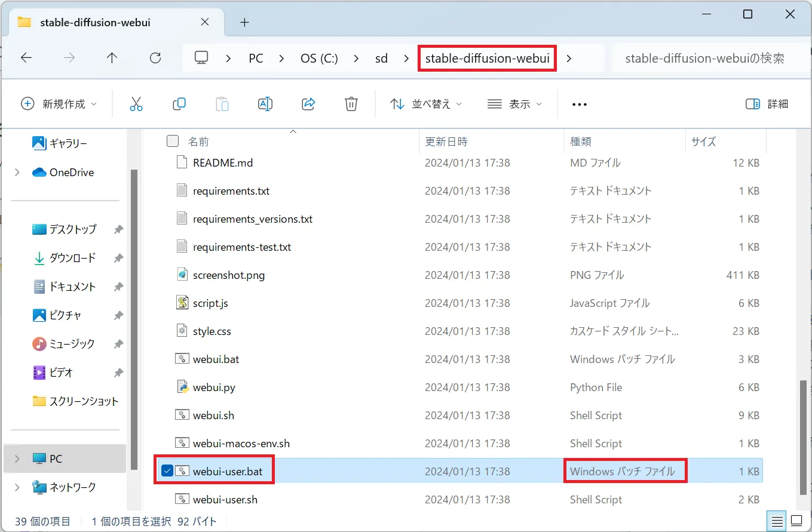Open the 新規作成 dropdown
The width and height of the screenshot is (812, 532).
click(x=59, y=104)
